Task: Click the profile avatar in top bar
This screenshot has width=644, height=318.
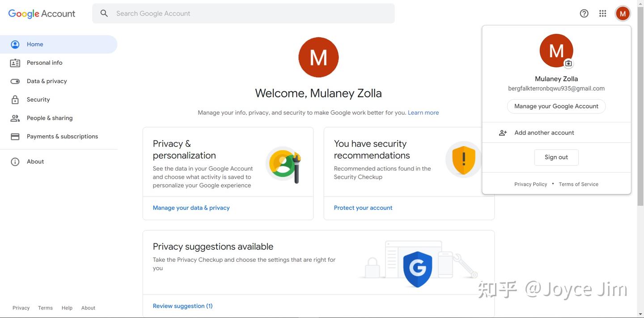Action: click(623, 13)
